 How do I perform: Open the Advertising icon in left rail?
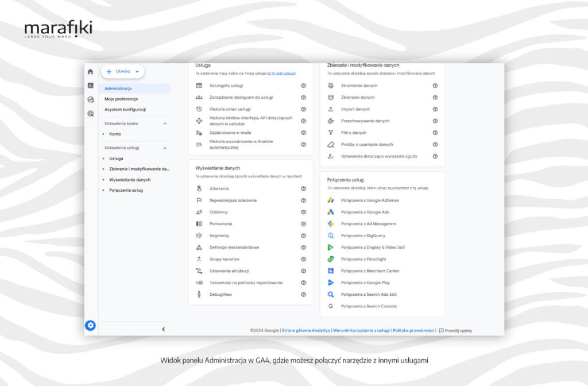pos(90,113)
